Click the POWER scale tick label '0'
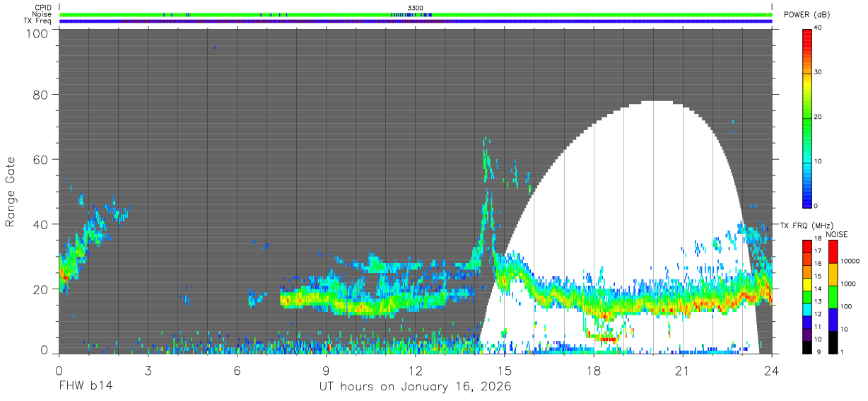 [x=816, y=206]
